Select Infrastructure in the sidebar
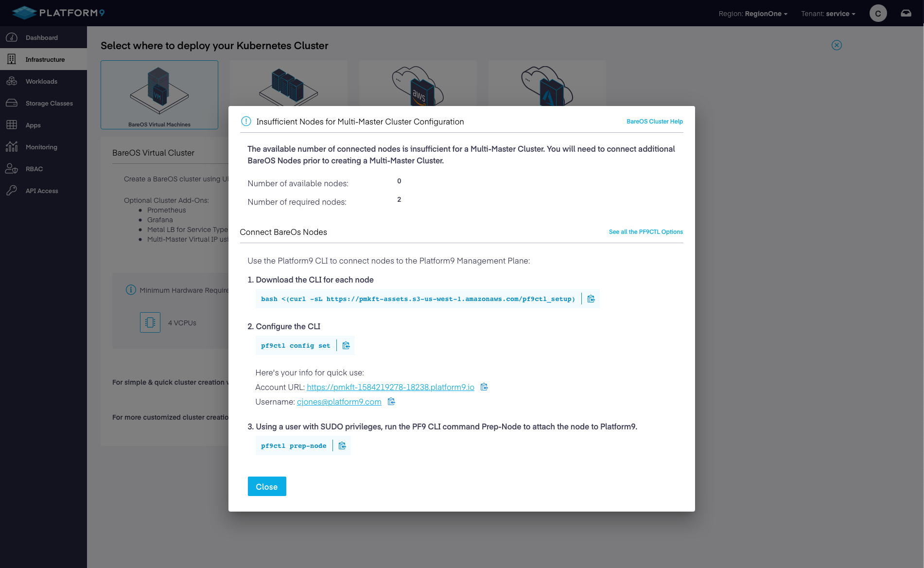 (x=45, y=59)
